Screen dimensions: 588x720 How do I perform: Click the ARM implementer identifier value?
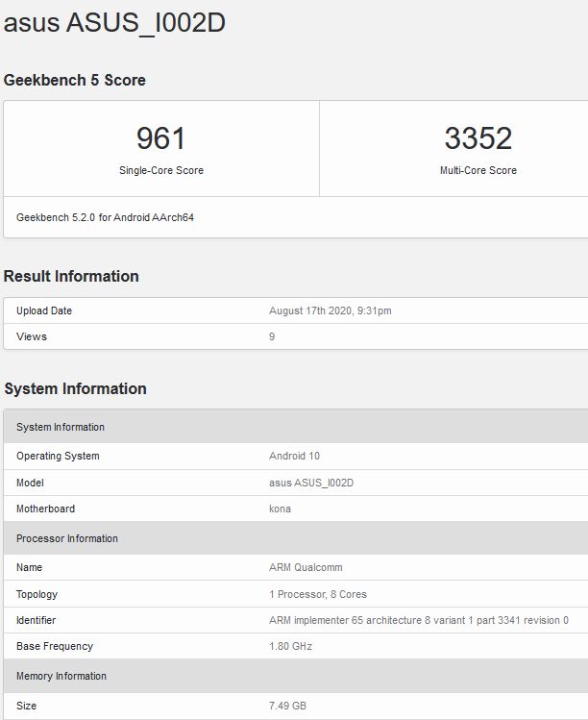(x=419, y=620)
